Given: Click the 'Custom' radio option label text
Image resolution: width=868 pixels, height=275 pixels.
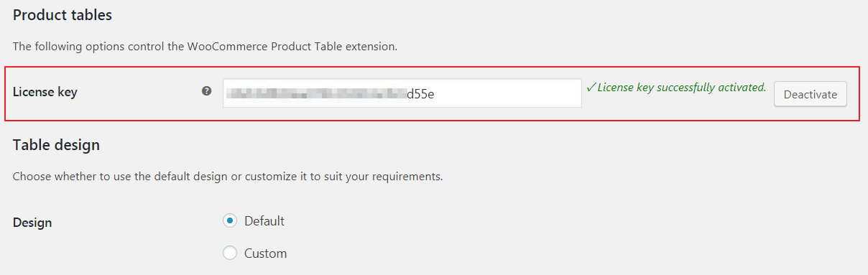Looking at the screenshot, I should (266, 253).
